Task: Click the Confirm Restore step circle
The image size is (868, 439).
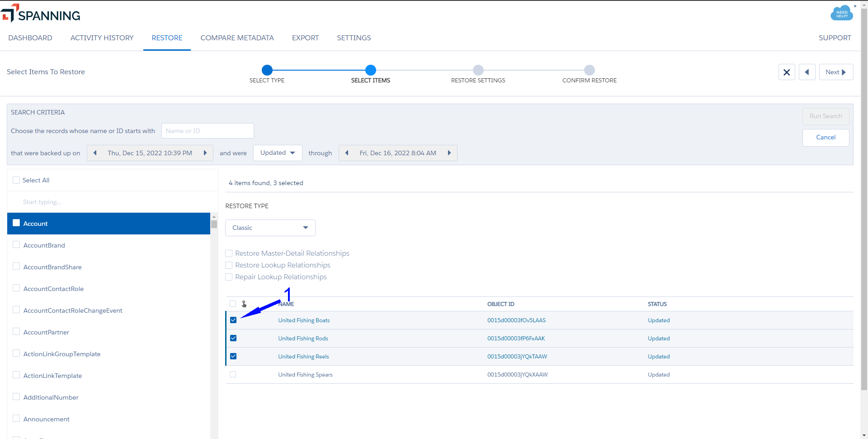Action: coord(590,70)
